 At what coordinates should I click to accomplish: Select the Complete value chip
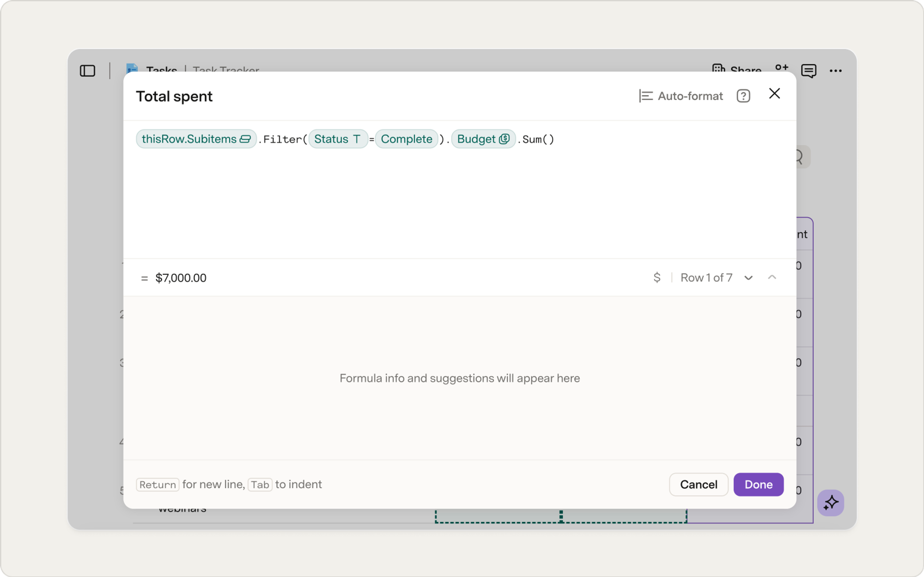(x=407, y=139)
